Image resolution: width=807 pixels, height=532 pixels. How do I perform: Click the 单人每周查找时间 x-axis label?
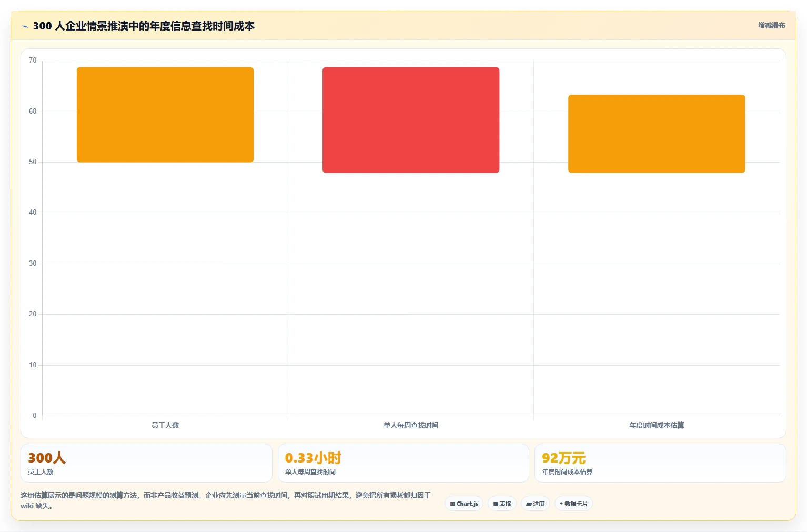[x=411, y=425]
